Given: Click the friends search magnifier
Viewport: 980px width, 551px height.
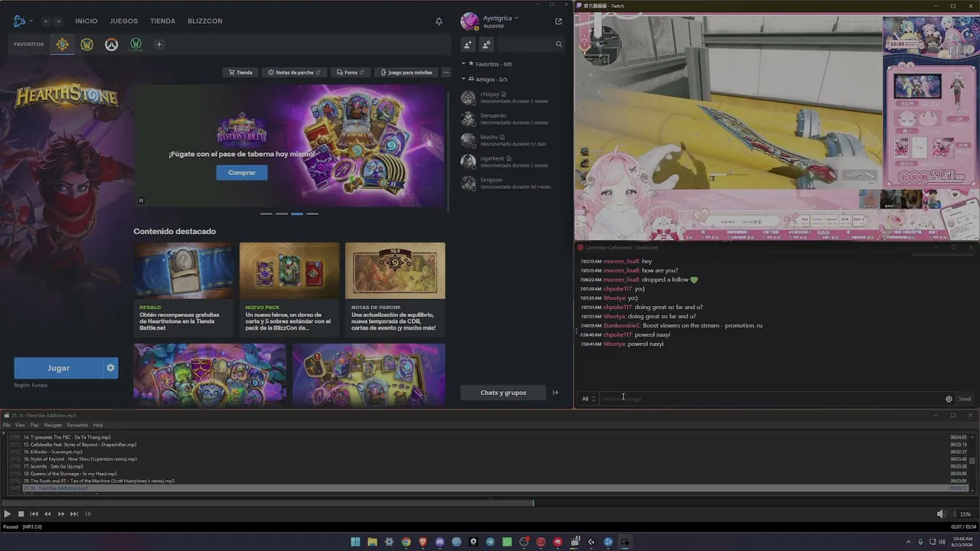Looking at the screenshot, I should pos(559,44).
